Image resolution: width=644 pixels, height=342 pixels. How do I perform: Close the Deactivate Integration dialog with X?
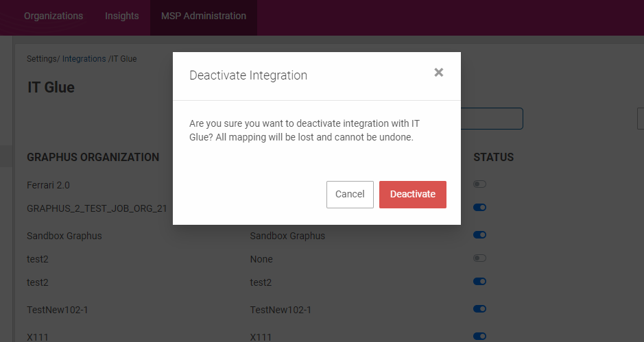click(439, 73)
